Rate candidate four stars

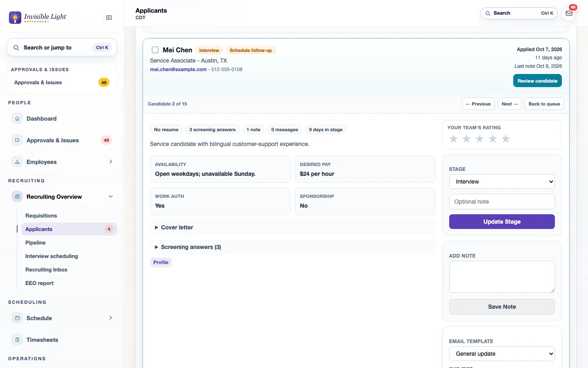[x=492, y=139]
